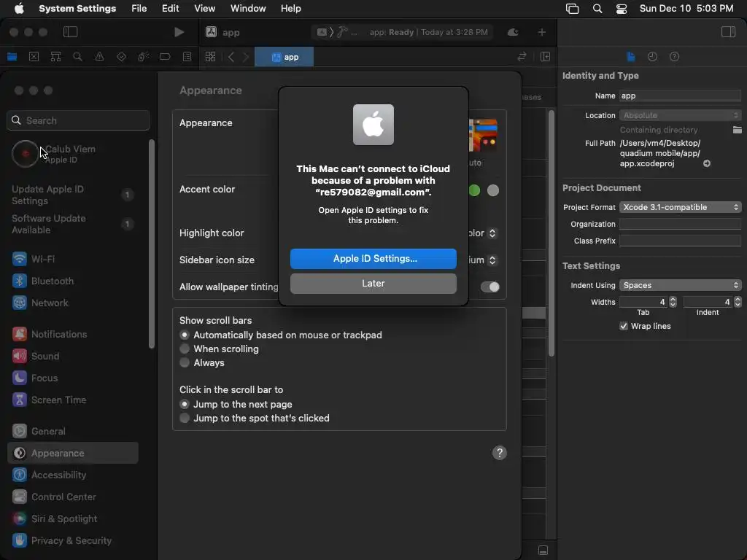747x560 pixels.
Task: Select When scrolling scroll bar option
Action: coord(185,349)
